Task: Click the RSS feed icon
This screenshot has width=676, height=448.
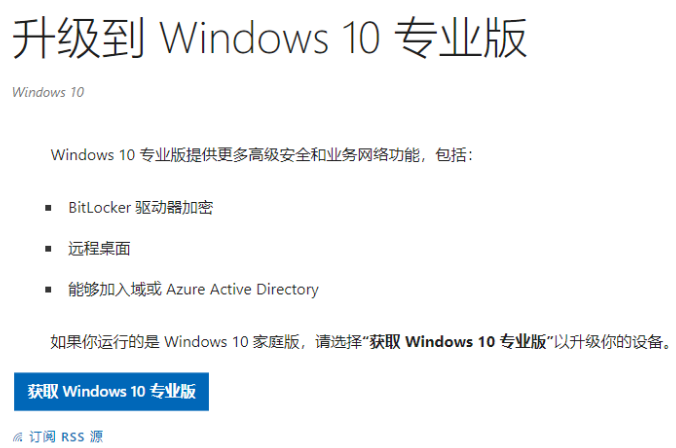Action: click(x=19, y=437)
